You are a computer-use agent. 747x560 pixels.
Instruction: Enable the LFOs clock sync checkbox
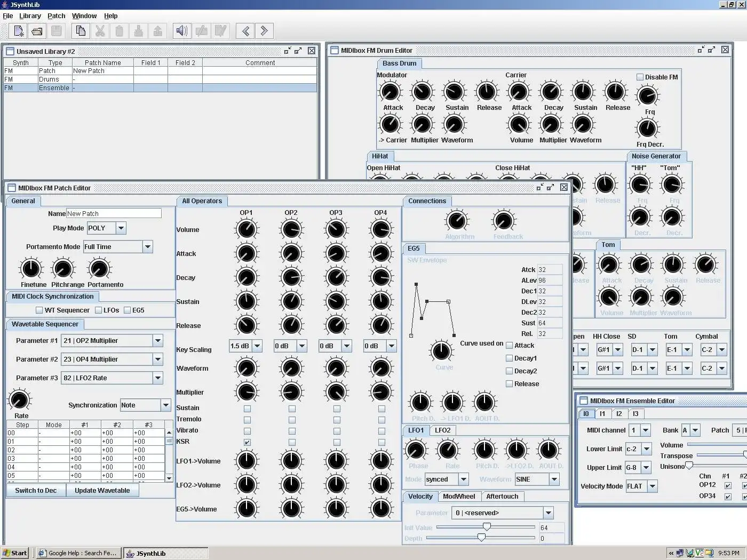(98, 310)
